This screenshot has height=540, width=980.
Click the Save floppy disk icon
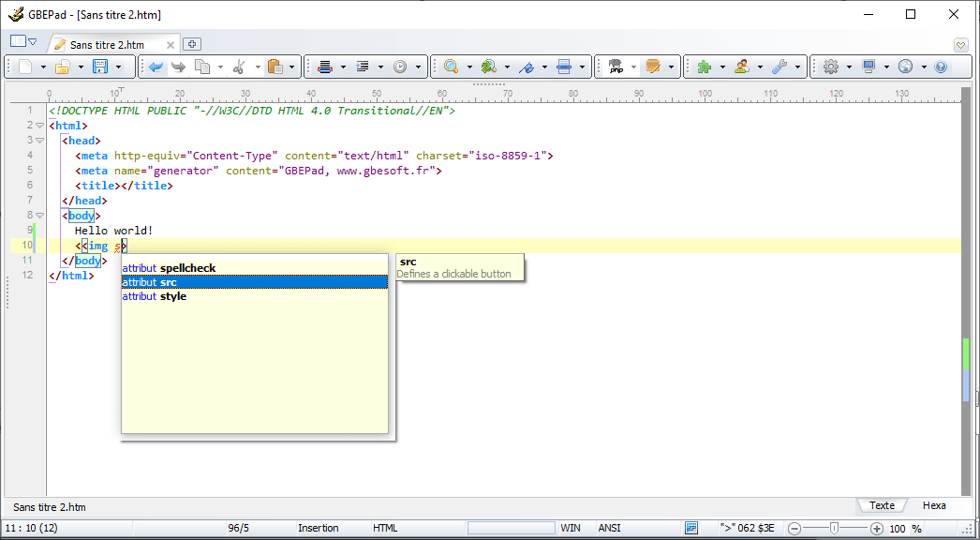click(x=100, y=67)
